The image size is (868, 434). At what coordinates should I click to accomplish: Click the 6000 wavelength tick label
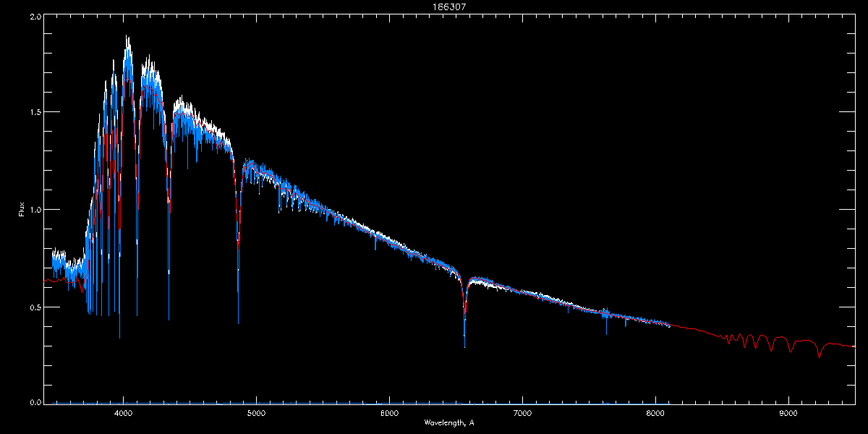pyautogui.click(x=389, y=414)
